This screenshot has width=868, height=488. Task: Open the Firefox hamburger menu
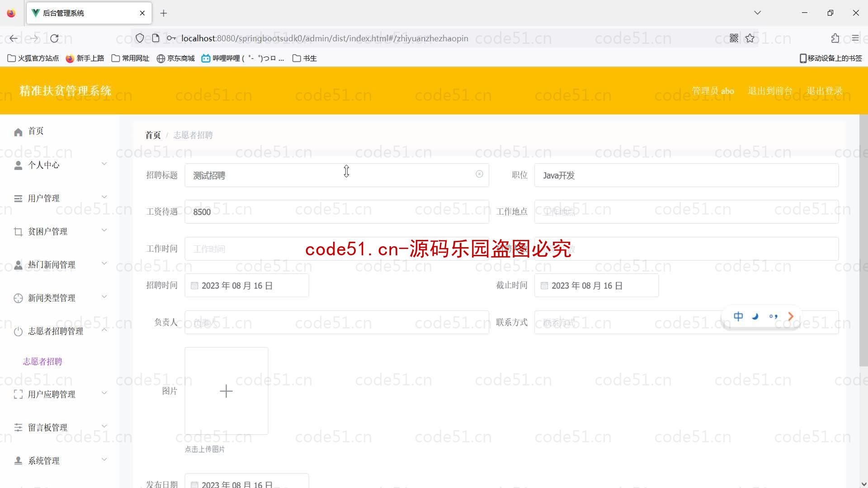pyautogui.click(x=855, y=38)
